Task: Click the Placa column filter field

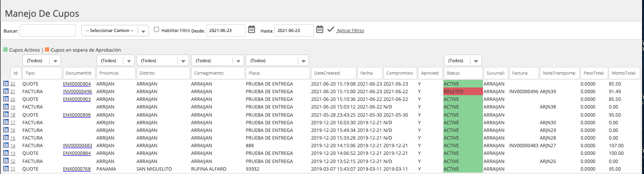Action: [277, 73]
